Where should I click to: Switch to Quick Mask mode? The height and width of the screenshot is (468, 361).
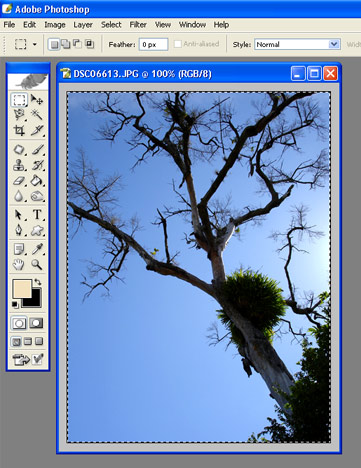(36, 323)
